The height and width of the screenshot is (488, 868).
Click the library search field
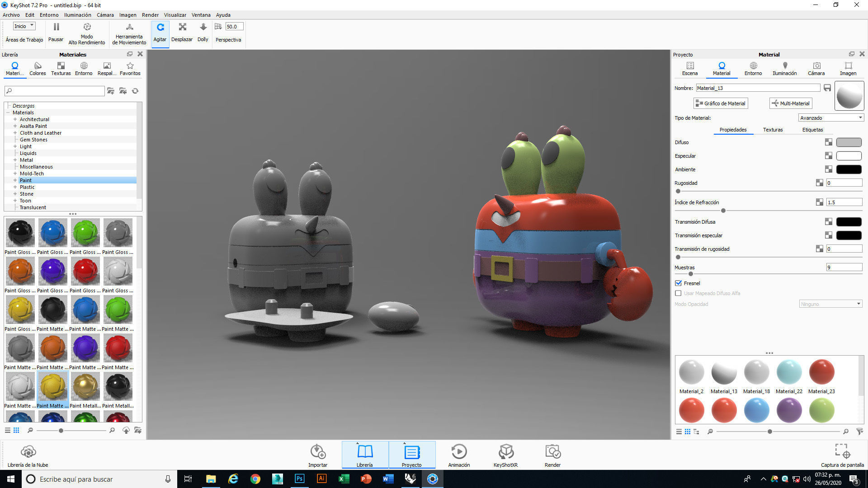(54, 91)
